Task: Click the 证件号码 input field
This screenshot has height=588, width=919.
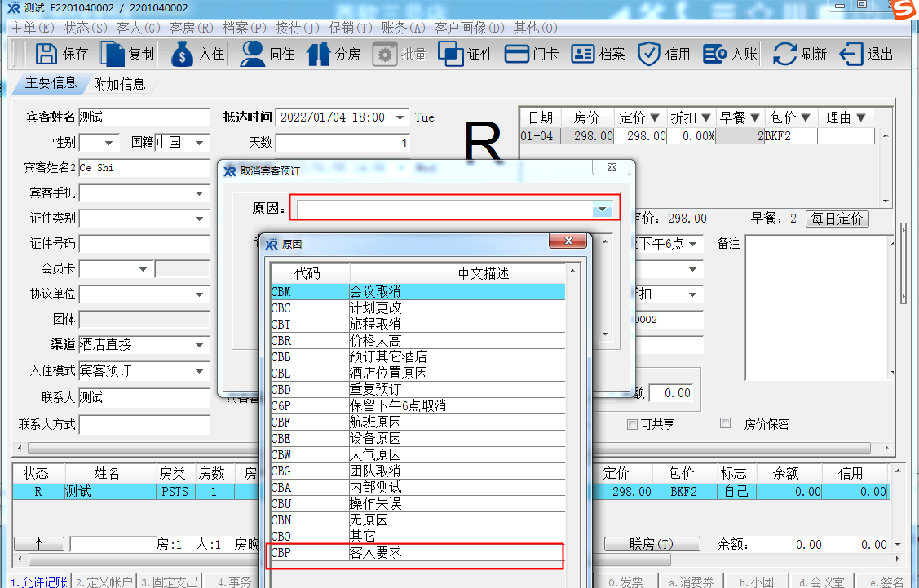Action: pyautogui.click(x=144, y=243)
